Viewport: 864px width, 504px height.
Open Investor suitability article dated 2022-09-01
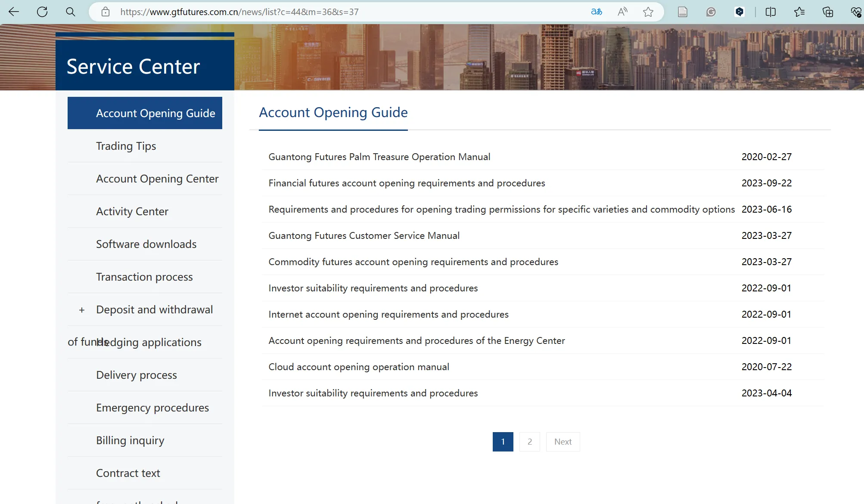pyautogui.click(x=373, y=288)
